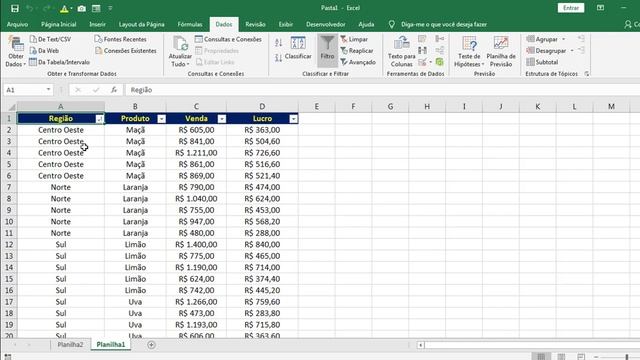The height and width of the screenshot is (360, 640).
Task: Switch to Planilha2 sheet tab
Action: 70,344
